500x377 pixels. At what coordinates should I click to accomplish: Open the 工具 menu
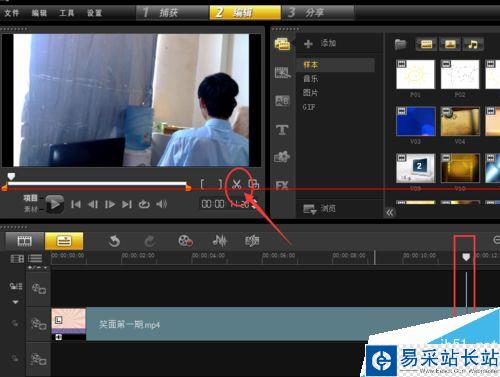(67, 13)
